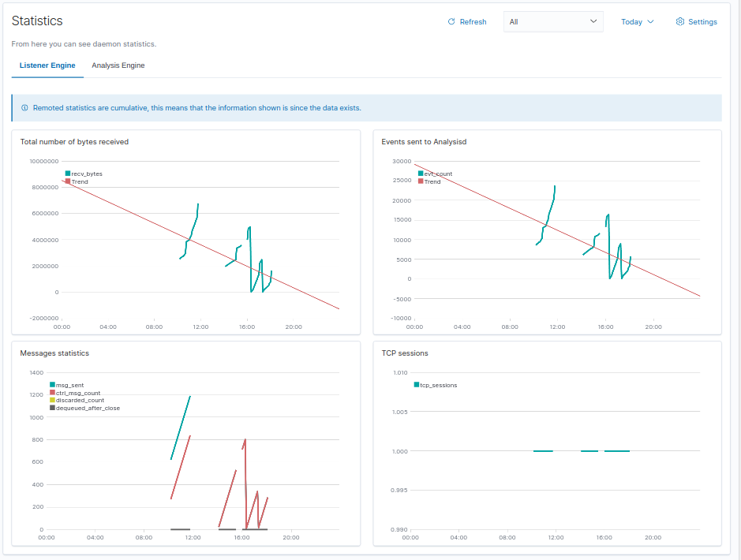
Task: Open the Today time range dropdown
Action: [x=637, y=21]
